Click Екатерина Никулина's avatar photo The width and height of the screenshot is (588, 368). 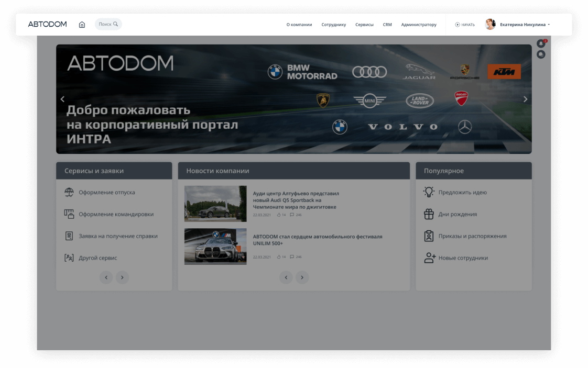tap(490, 25)
